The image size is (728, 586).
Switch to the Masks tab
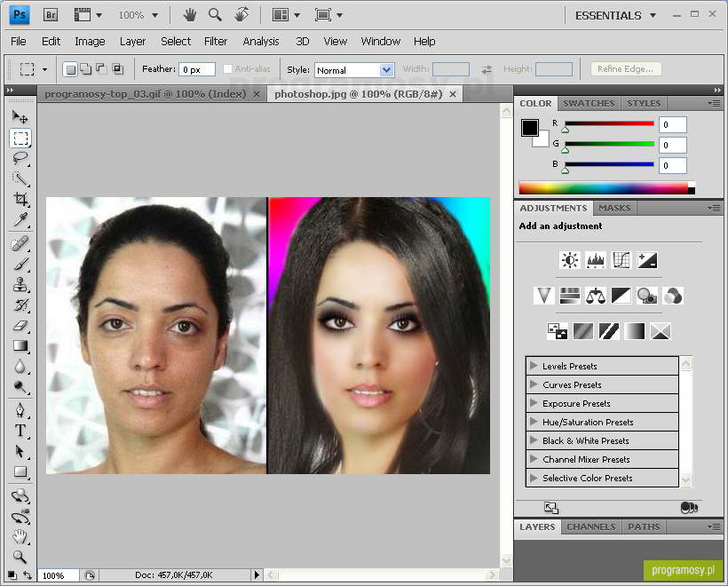tap(614, 208)
